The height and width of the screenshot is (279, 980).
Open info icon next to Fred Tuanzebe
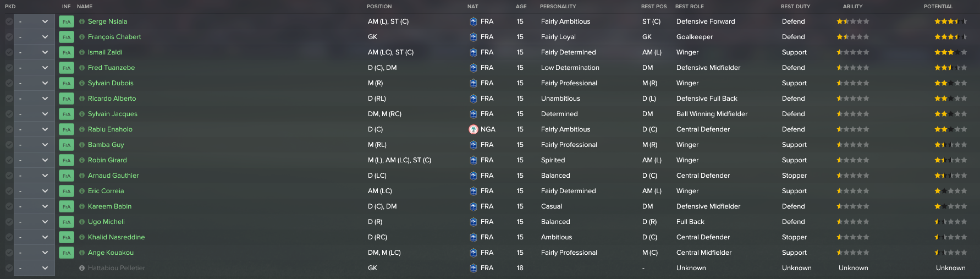82,68
